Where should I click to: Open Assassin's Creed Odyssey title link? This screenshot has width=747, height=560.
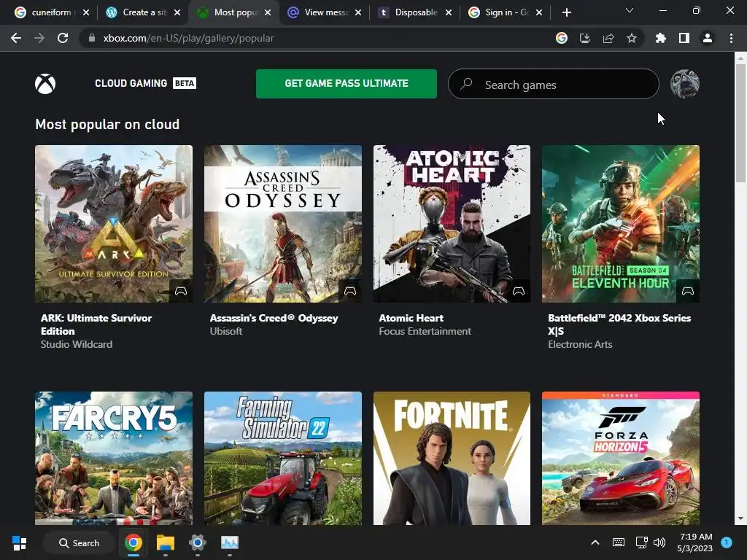click(274, 318)
